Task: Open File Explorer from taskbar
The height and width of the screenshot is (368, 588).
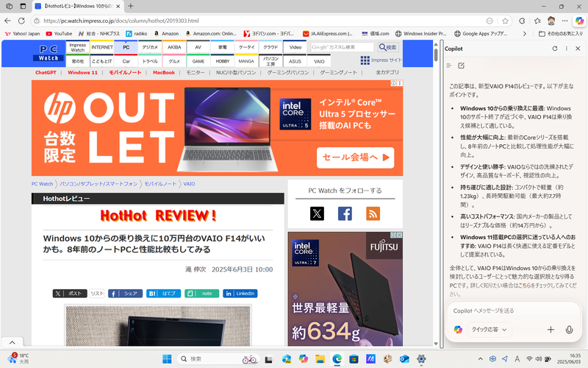Action: [x=320, y=359]
